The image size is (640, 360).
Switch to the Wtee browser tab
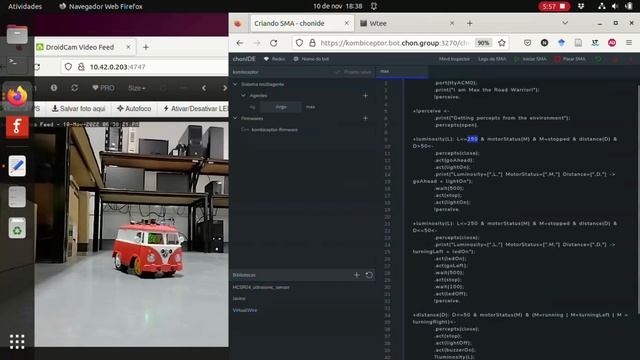point(407,24)
